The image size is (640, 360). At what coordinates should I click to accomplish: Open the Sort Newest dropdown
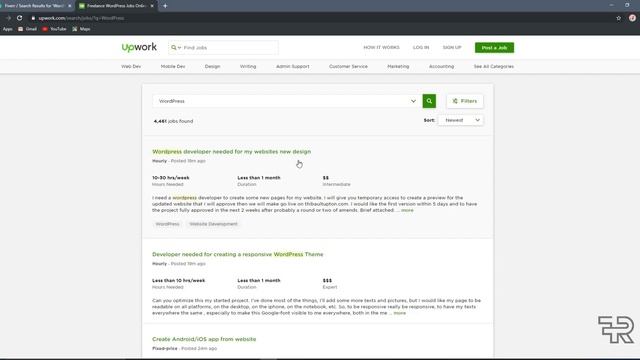pyautogui.click(x=460, y=120)
